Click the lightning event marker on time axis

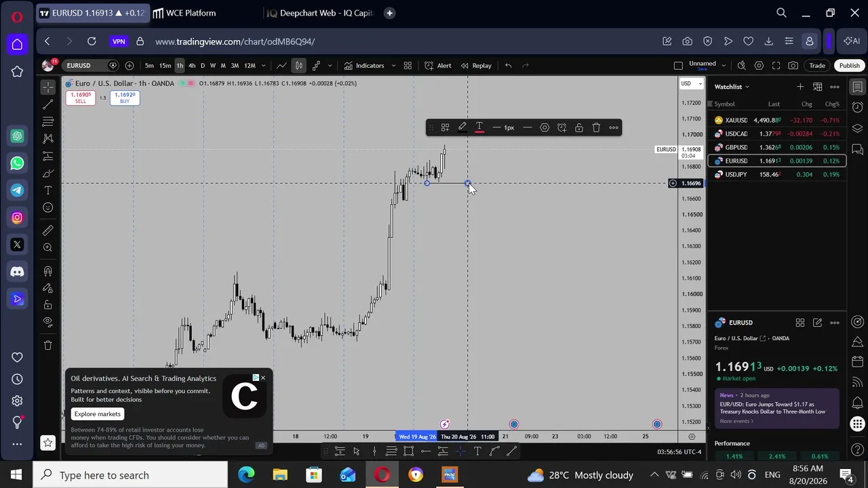pyautogui.click(x=445, y=424)
